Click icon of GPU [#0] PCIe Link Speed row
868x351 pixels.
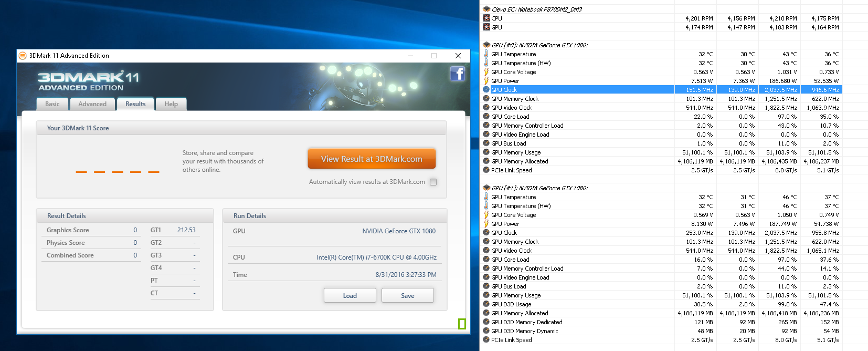(x=486, y=170)
